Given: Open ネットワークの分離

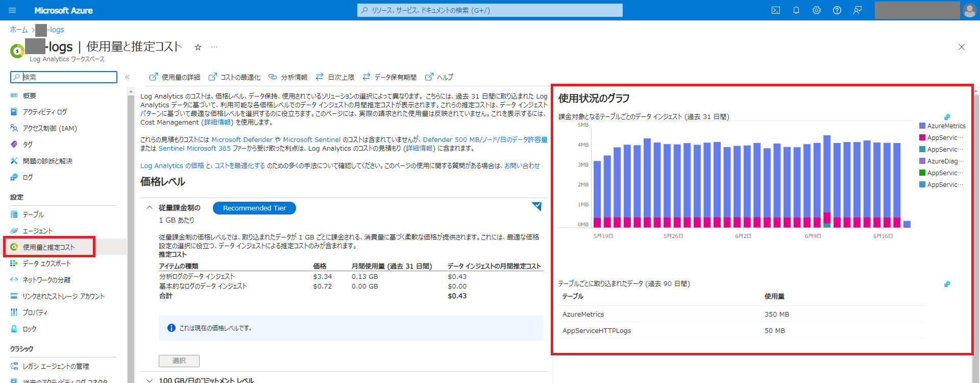Looking at the screenshot, I should coord(46,280).
